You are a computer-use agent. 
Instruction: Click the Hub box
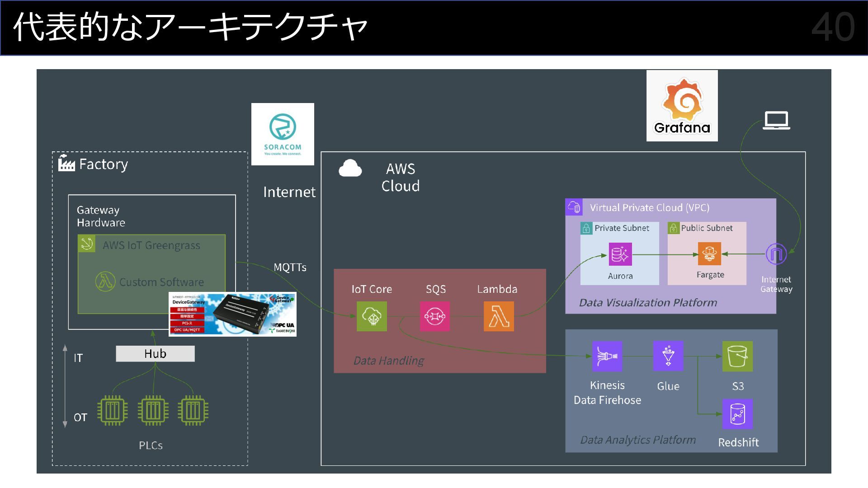click(155, 354)
